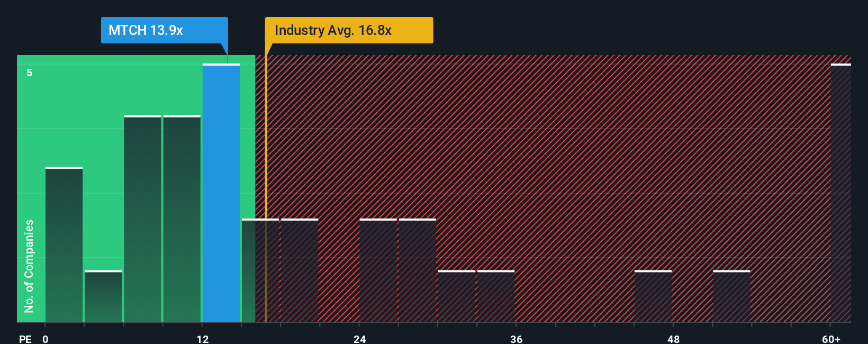Click the x-axis label 60+
The height and width of the screenshot is (344, 868).
coord(831,339)
